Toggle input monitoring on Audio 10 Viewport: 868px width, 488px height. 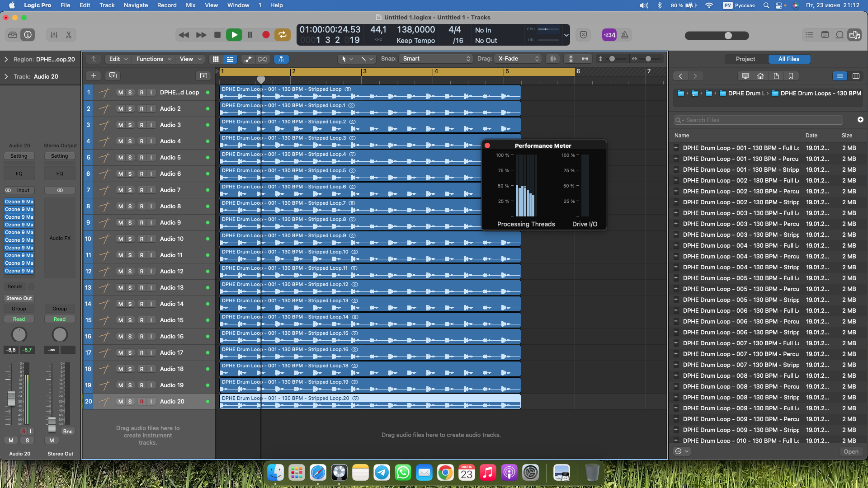(151, 239)
